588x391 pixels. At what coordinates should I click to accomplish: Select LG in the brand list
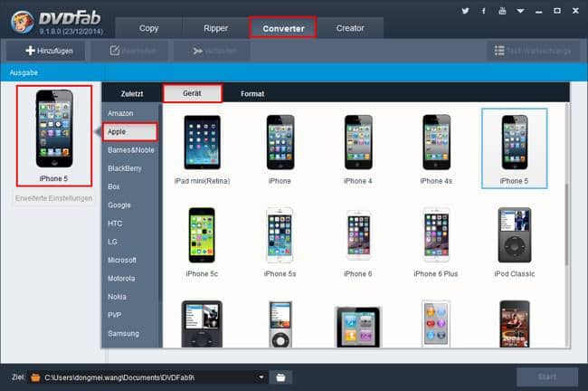point(130,242)
